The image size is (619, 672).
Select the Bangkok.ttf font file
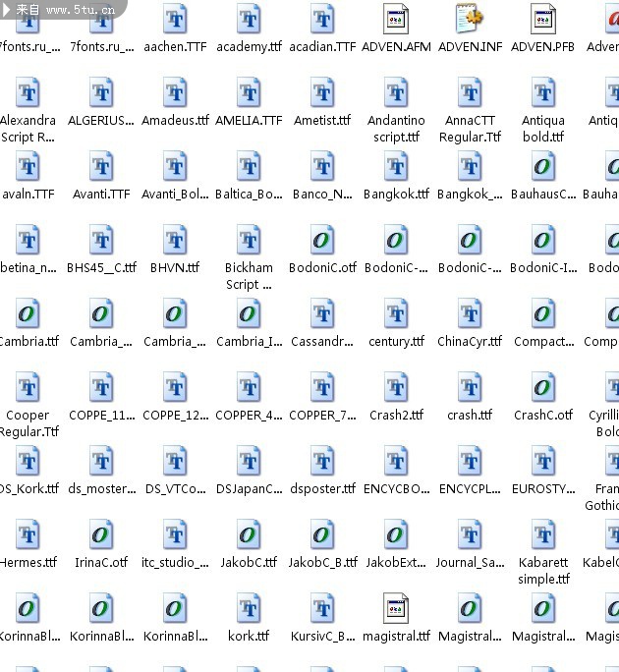396,167
